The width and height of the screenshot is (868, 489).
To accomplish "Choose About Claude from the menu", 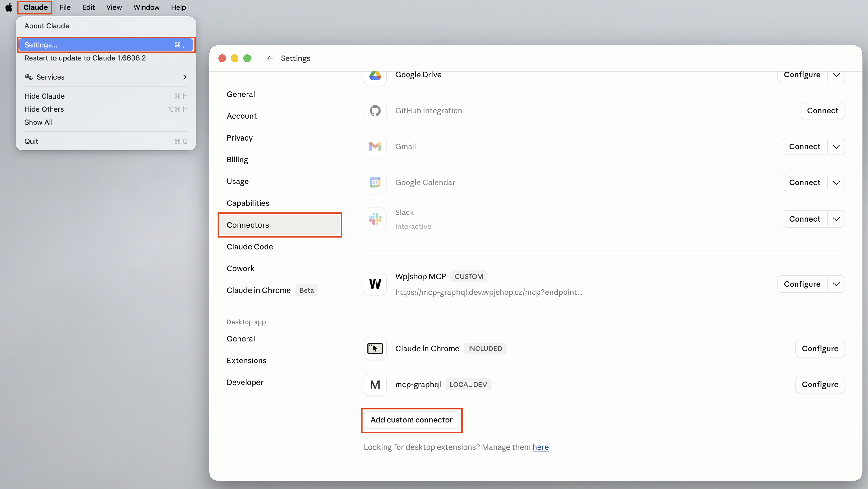I will point(106,26).
